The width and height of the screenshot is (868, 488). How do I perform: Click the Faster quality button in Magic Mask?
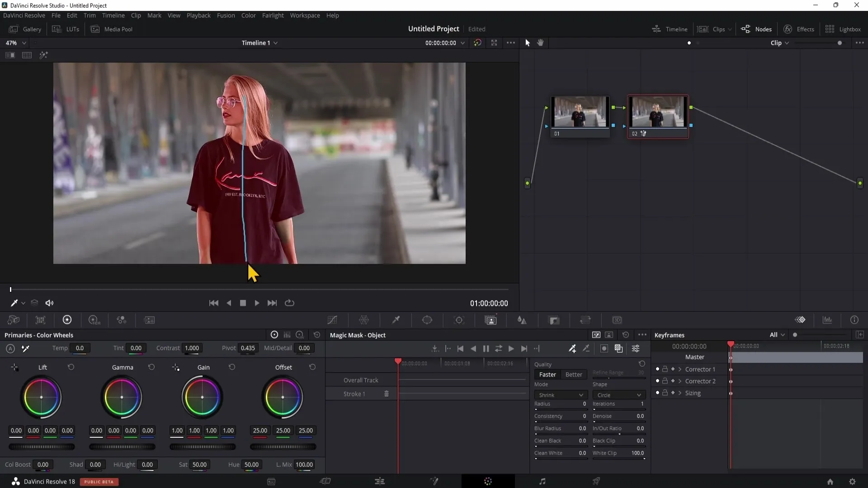(547, 374)
